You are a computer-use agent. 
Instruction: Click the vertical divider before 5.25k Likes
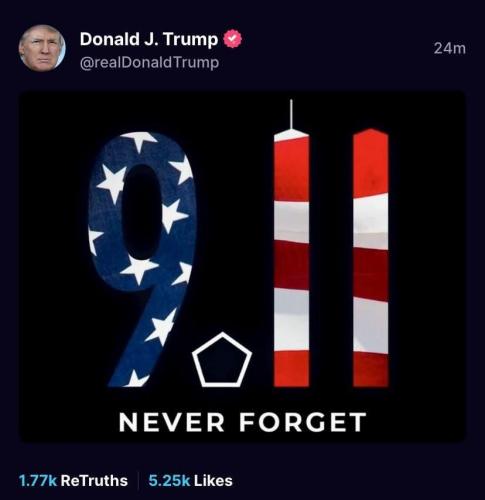pyautogui.click(x=138, y=481)
